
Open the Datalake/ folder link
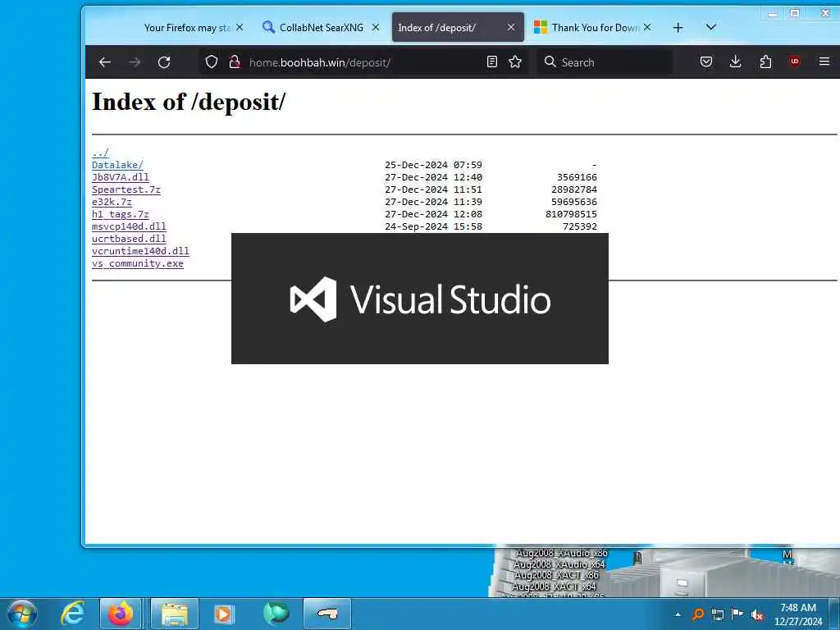tap(117, 165)
